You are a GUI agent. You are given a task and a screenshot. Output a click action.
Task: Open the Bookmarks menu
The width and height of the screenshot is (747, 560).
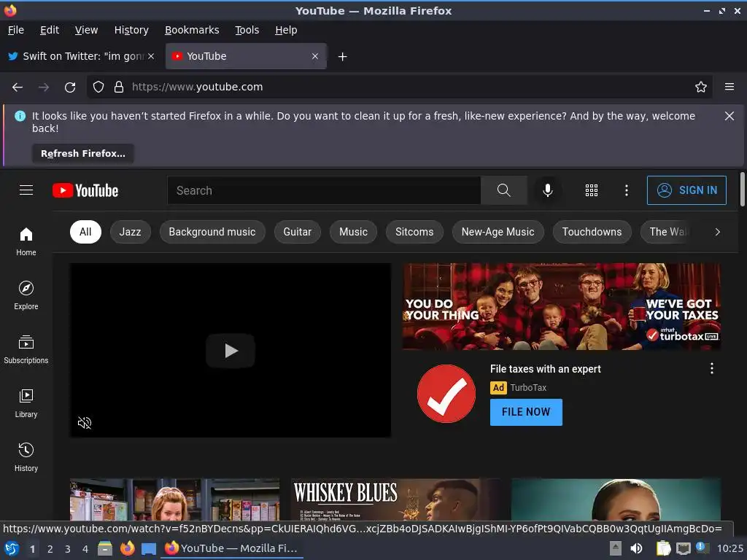click(192, 30)
